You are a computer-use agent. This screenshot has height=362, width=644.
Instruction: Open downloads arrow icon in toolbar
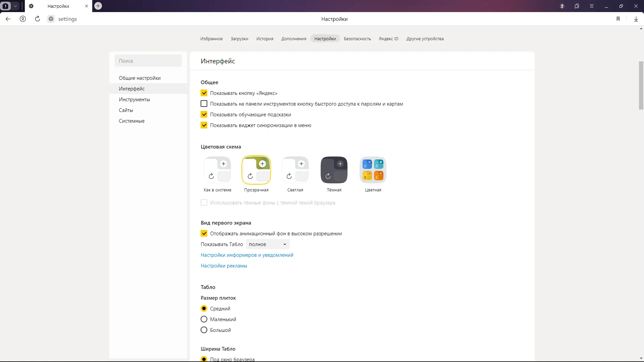636,19
